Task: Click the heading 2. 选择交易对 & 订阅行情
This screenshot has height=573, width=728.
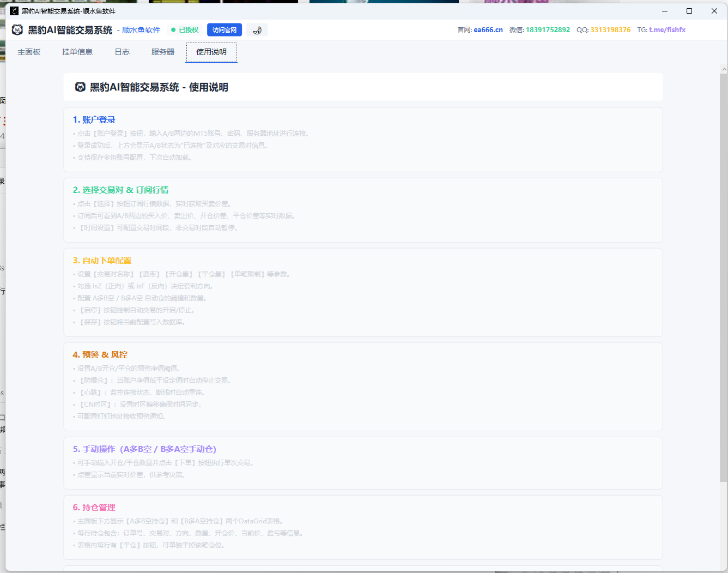Action: 120,190
